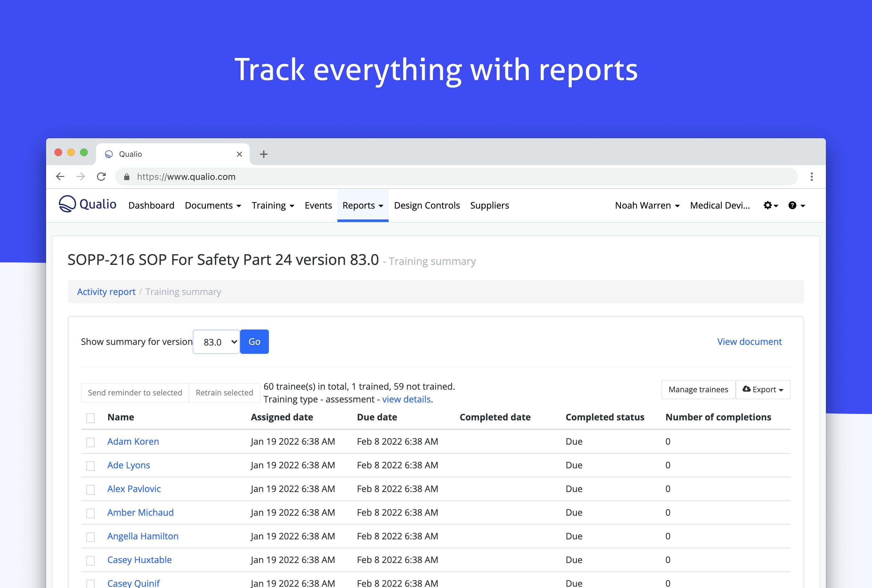872x588 pixels.
Task: Expand the Export dropdown
Action: 763,390
